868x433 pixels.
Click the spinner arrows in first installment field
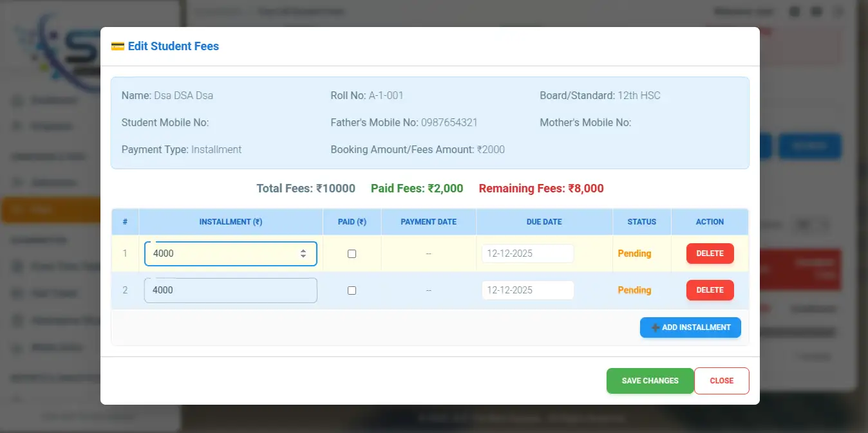[303, 253]
